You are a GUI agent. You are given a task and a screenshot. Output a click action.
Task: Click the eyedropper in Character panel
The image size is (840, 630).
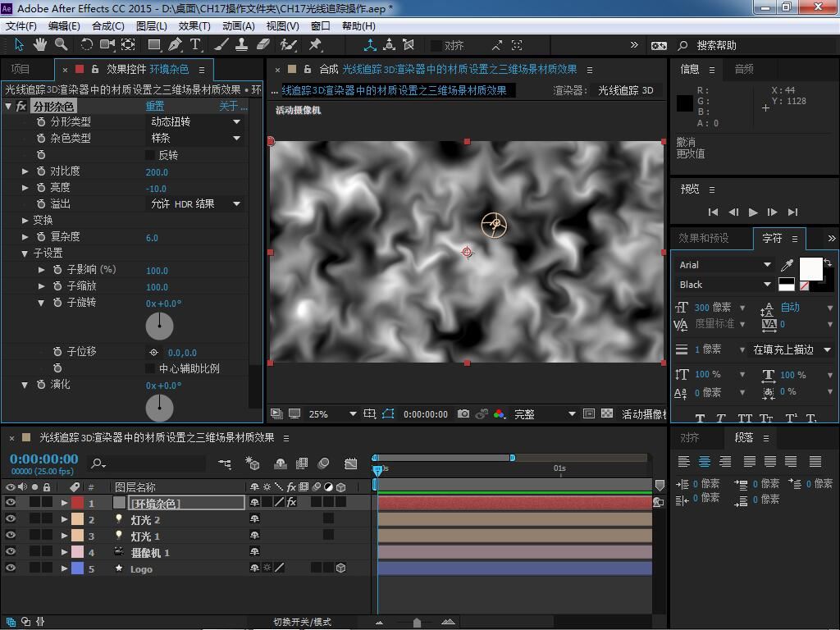pos(787,265)
